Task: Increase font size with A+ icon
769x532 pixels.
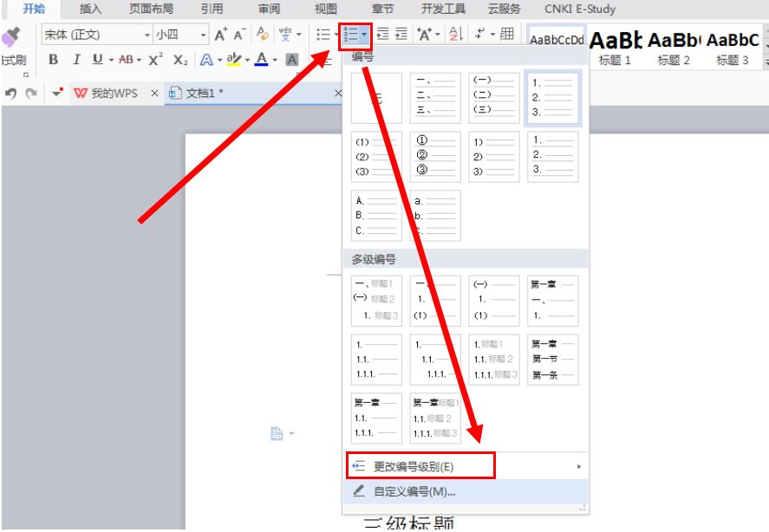Action: (x=221, y=35)
